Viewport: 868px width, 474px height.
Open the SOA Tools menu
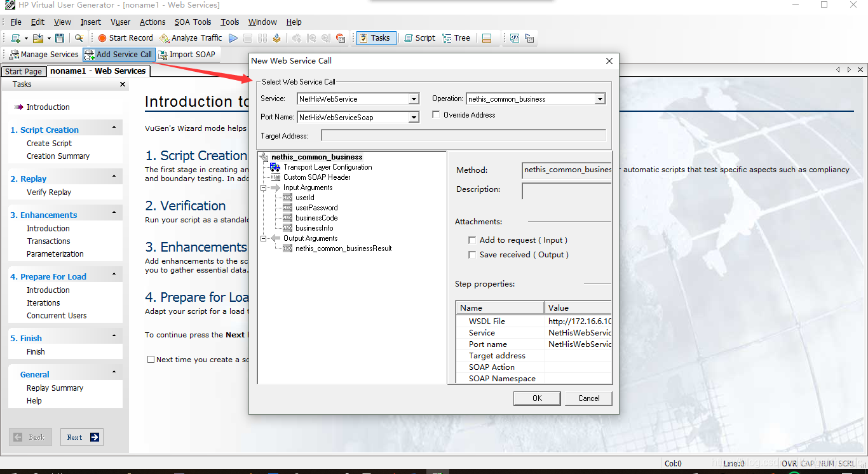pyautogui.click(x=193, y=22)
